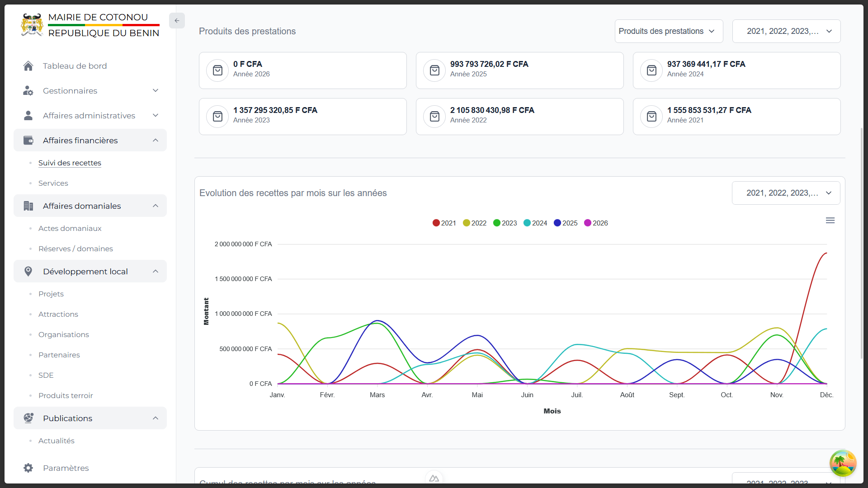Toggle the 2021 series in the chart legend
Screen dimensions: 868x488
[443, 223]
